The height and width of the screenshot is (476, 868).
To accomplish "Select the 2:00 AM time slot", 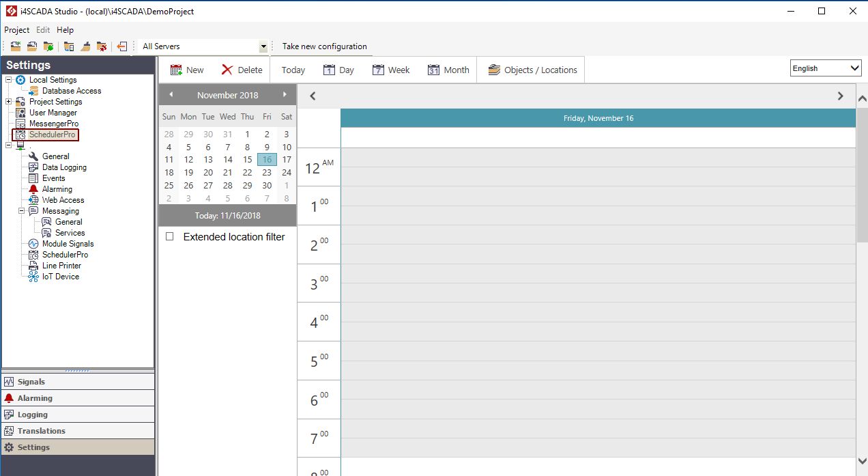I will pyautogui.click(x=598, y=244).
